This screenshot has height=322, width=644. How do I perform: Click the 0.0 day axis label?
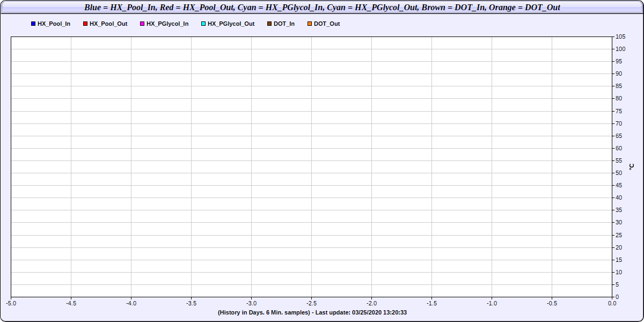tap(612, 303)
